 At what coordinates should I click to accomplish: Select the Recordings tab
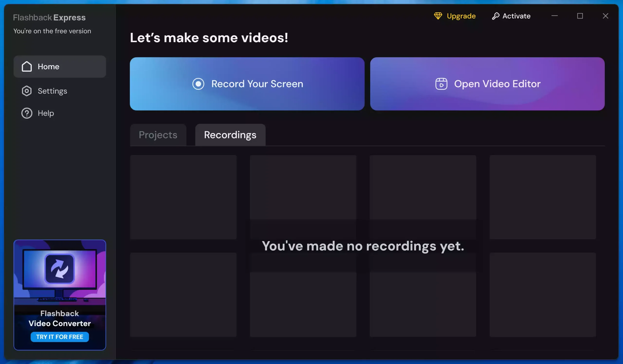click(230, 135)
